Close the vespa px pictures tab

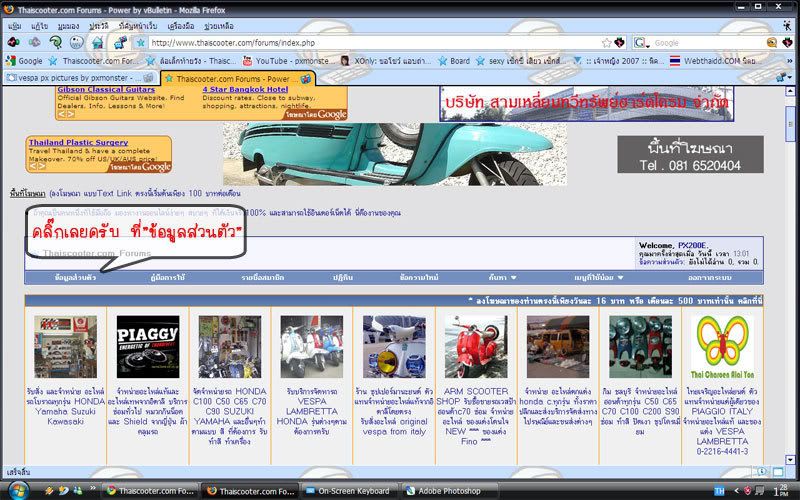[x=148, y=78]
